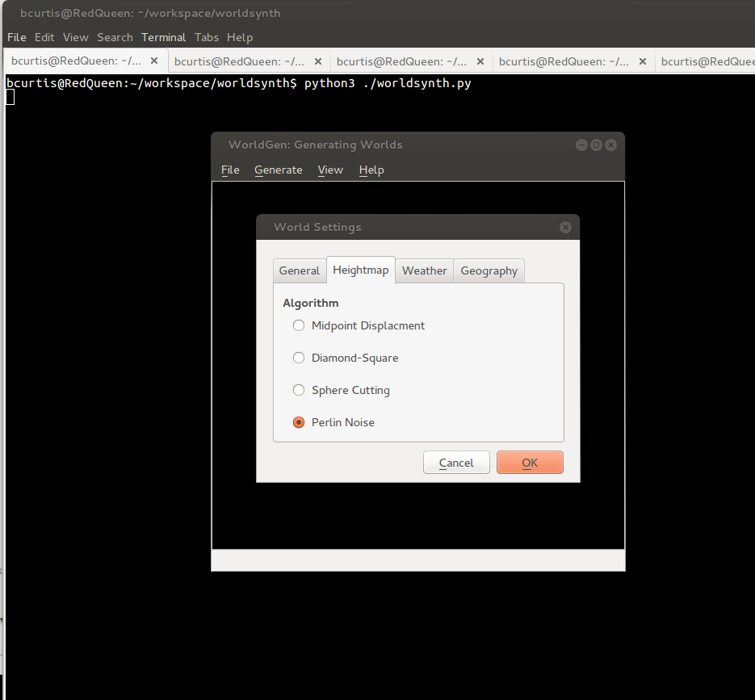This screenshot has height=700, width=755.
Task: Cancel the World Settings dialog
Action: coord(456,463)
